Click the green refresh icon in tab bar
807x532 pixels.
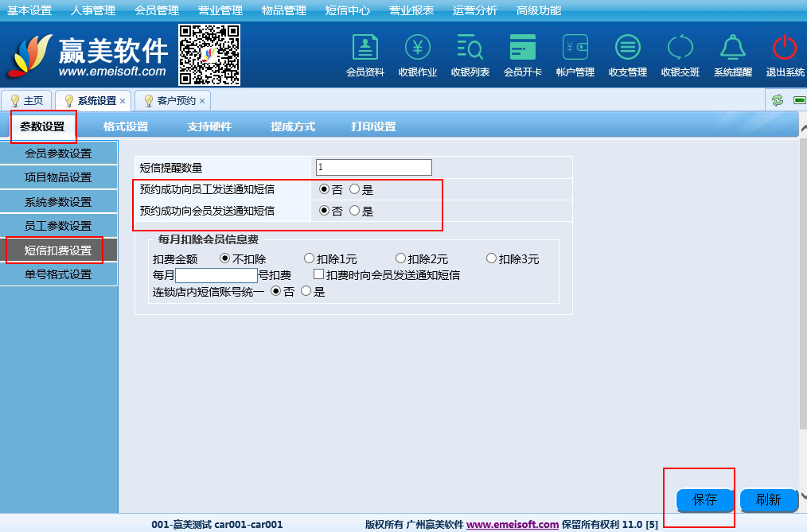point(777,100)
